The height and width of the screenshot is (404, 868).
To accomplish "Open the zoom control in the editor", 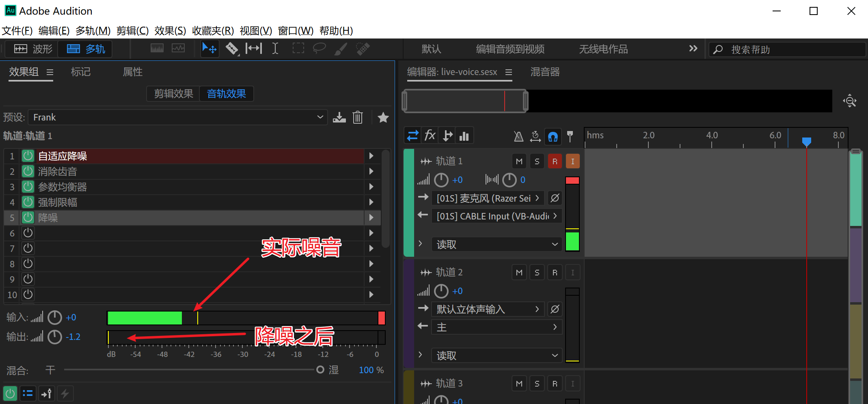I will [850, 101].
